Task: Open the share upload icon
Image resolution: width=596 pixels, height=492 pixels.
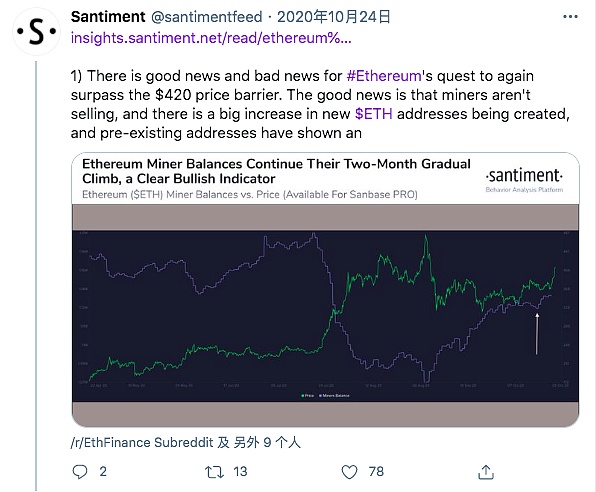Action: coord(486,472)
